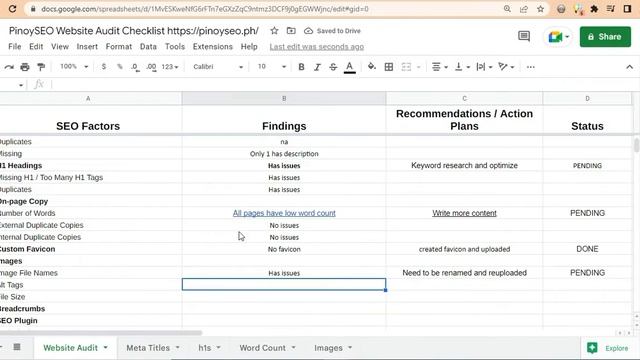
Task: Open the borders menu
Action: (389, 67)
